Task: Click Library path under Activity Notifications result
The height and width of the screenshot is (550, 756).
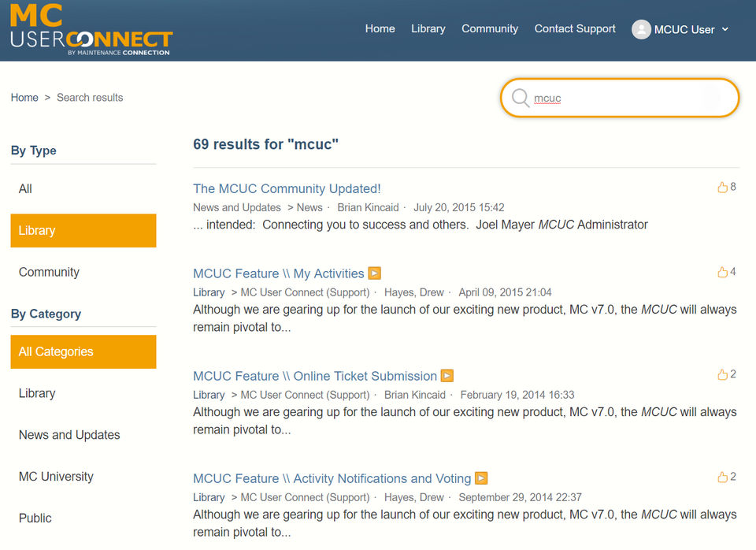Action: click(209, 497)
